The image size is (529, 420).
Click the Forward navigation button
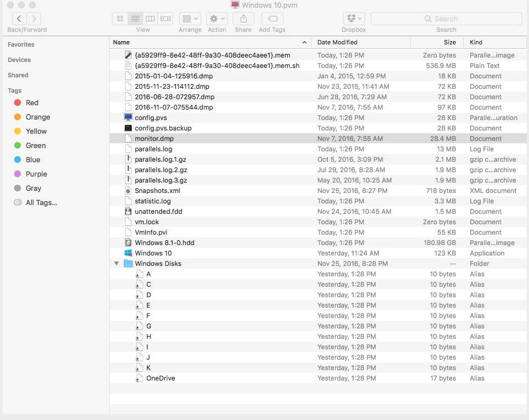pyautogui.click(x=34, y=18)
